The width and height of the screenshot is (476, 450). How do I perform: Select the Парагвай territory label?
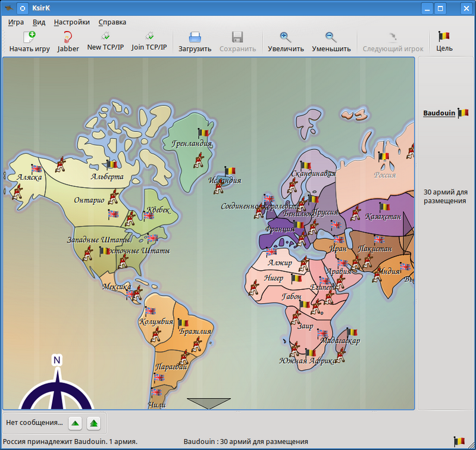[171, 367]
